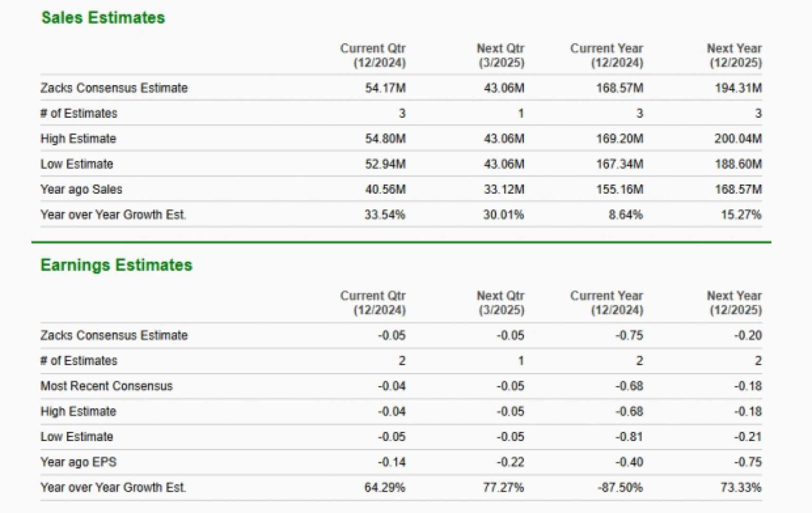This screenshot has width=812, height=513.
Task: Click Year over Year Growth Est. label in Earnings table
Action: [113, 487]
